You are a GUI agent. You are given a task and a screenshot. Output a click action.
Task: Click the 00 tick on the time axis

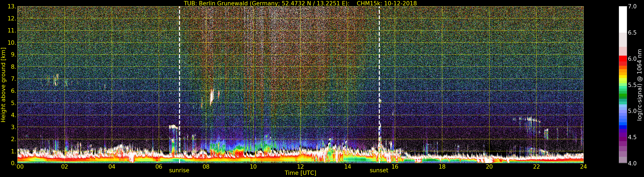coord(20,167)
